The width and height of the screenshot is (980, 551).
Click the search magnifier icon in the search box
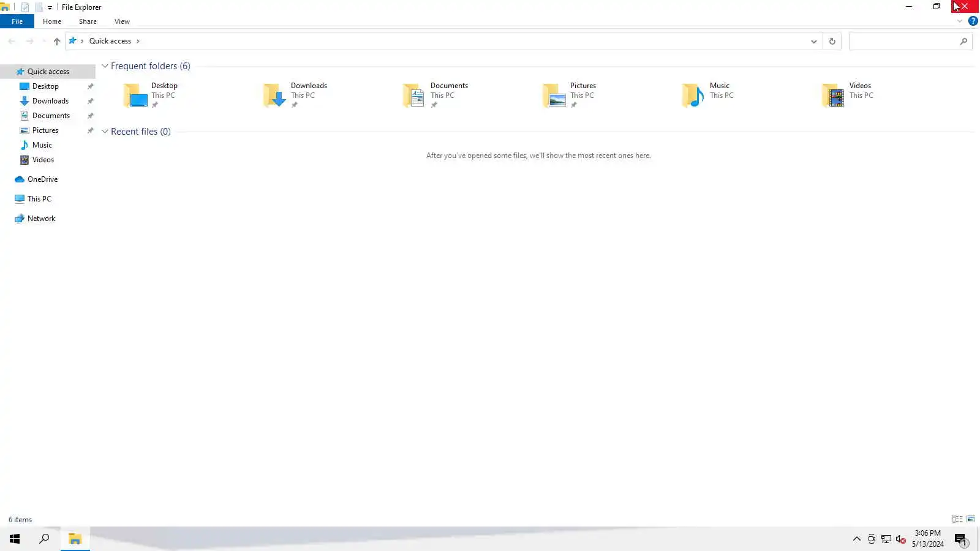(x=963, y=41)
